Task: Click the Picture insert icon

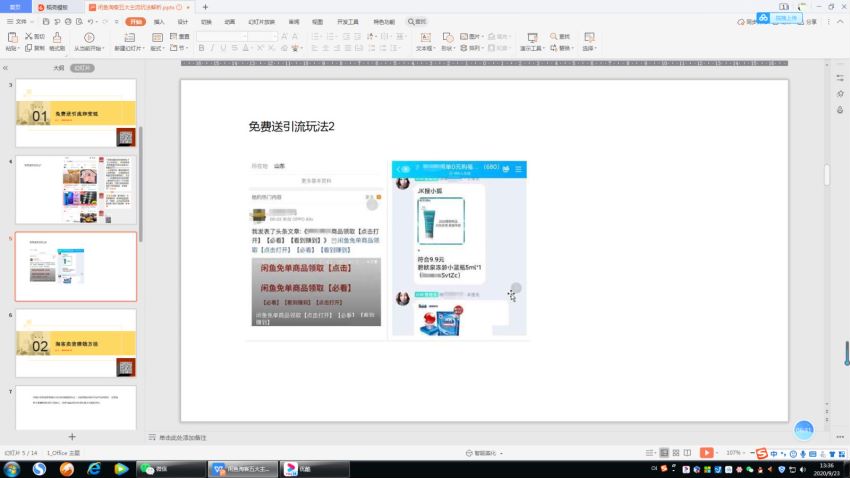Action: 464,36
